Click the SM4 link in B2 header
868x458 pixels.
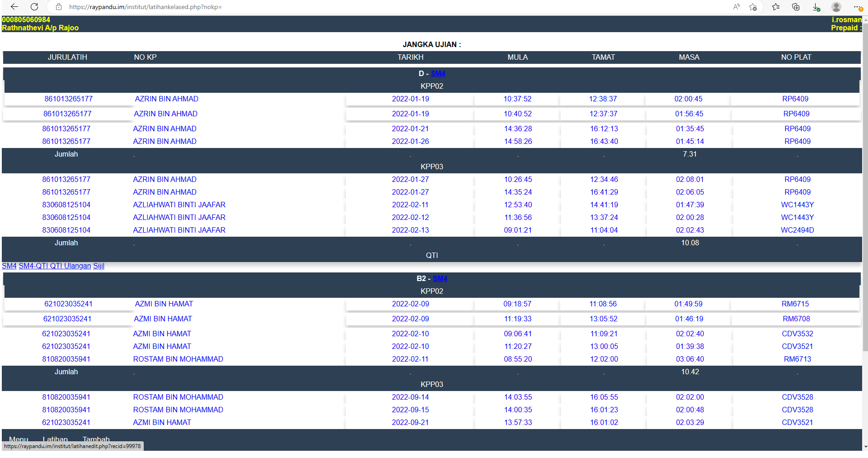point(439,278)
